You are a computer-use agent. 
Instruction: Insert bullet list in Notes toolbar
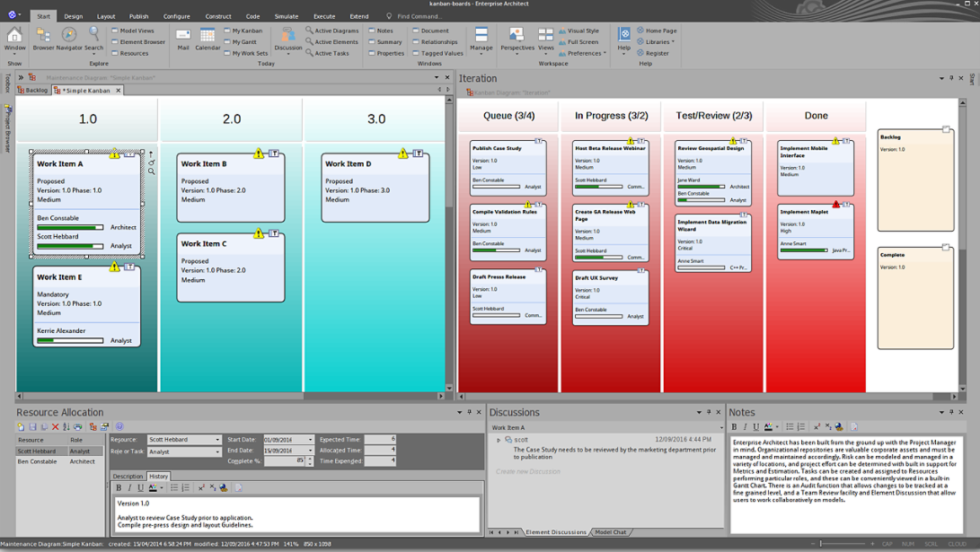790,427
